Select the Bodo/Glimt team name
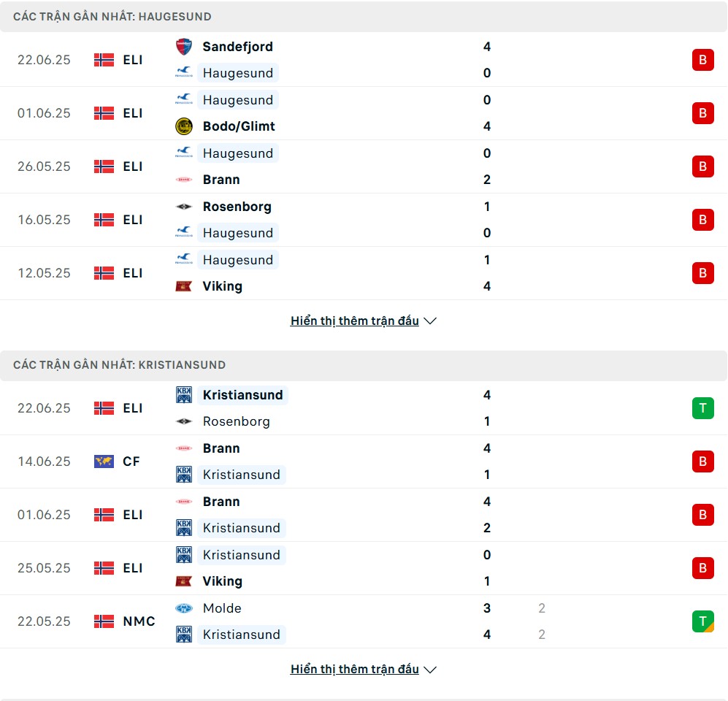Viewport: 728px width, 701px height. [239, 126]
